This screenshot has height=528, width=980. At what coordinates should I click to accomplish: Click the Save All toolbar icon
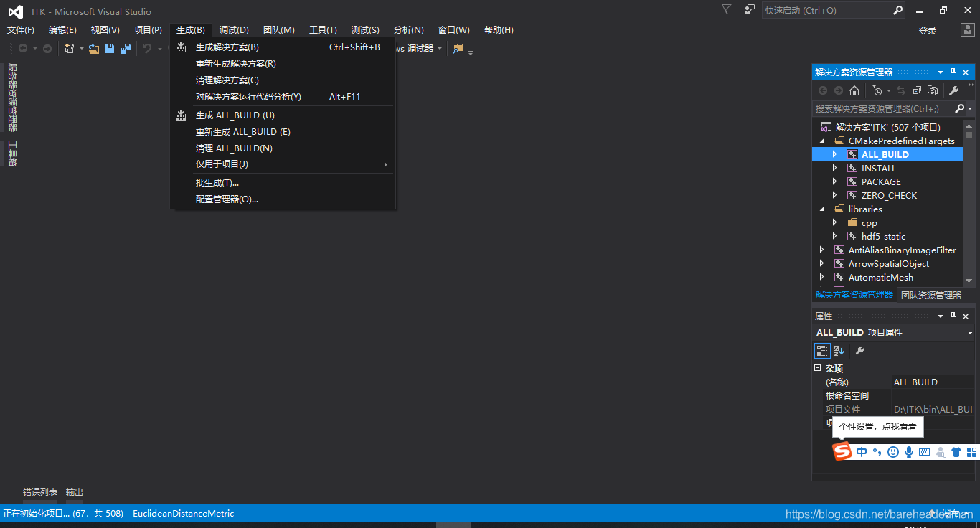pos(126,49)
